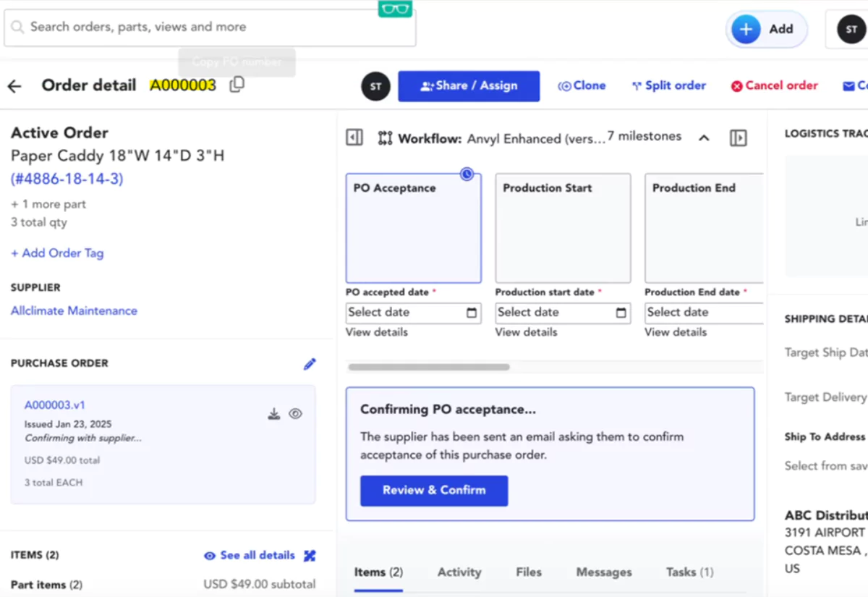Image resolution: width=868 pixels, height=597 pixels.
Task: Edit purchase order with the pencil icon
Action: point(310,364)
